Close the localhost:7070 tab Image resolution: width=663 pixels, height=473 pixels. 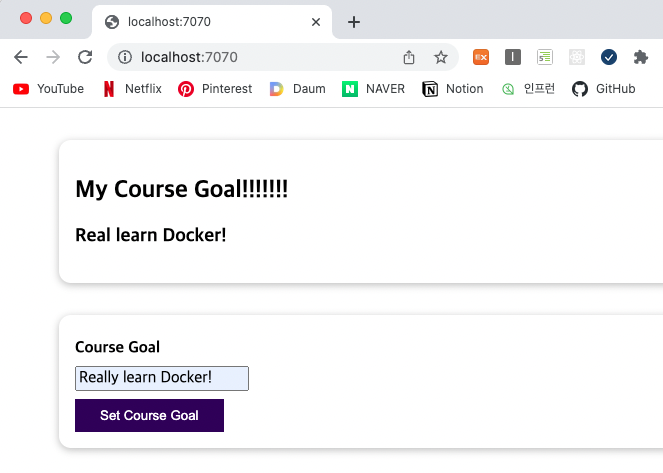point(316,22)
